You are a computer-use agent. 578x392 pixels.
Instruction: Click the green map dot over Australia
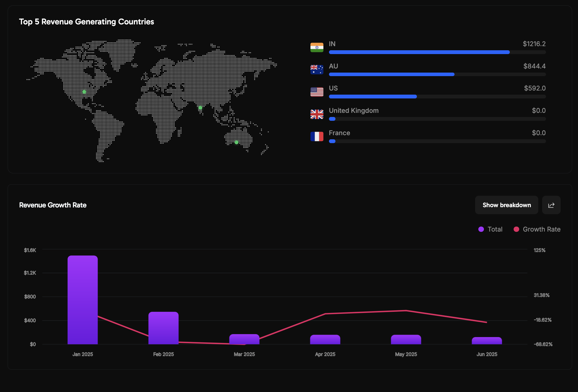pos(236,142)
